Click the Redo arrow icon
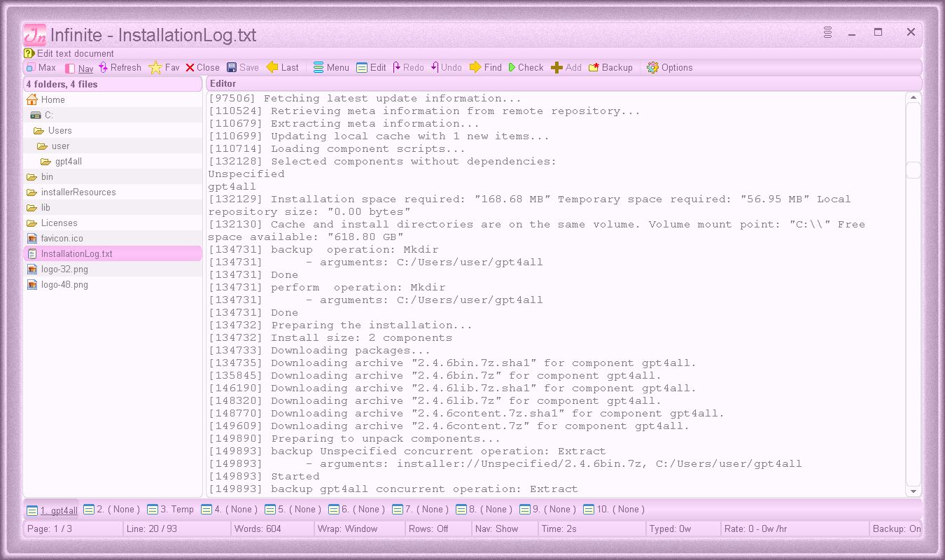 (x=395, y=67)
